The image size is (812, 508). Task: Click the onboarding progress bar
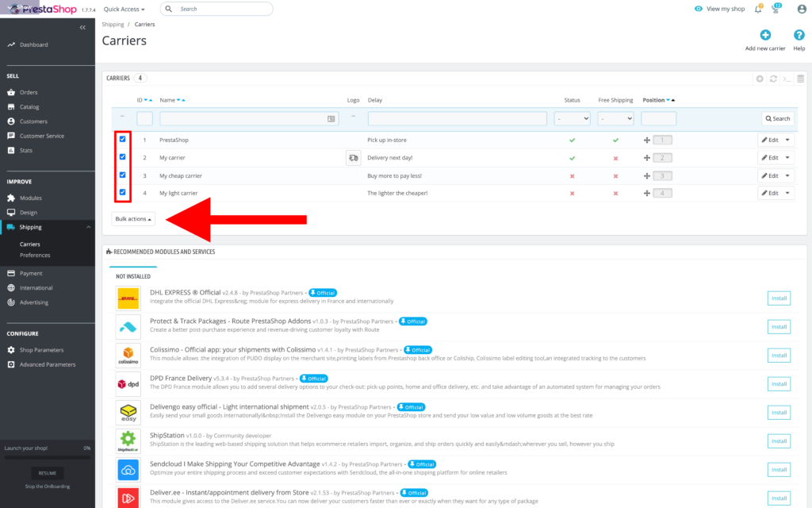(47, 457)
